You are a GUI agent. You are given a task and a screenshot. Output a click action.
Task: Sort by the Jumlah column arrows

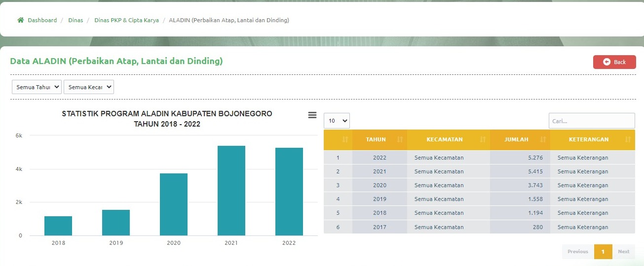pyautogui.click(x=542, y=140)
